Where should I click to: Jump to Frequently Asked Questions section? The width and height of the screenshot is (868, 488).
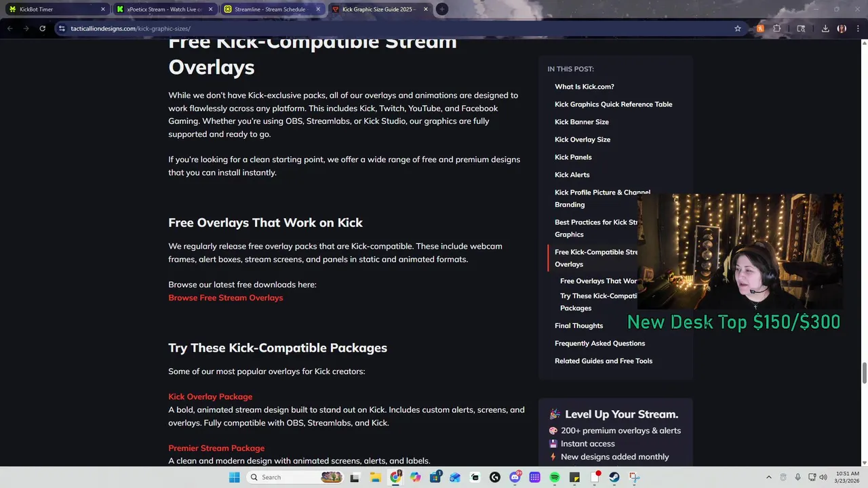point(600,344)
